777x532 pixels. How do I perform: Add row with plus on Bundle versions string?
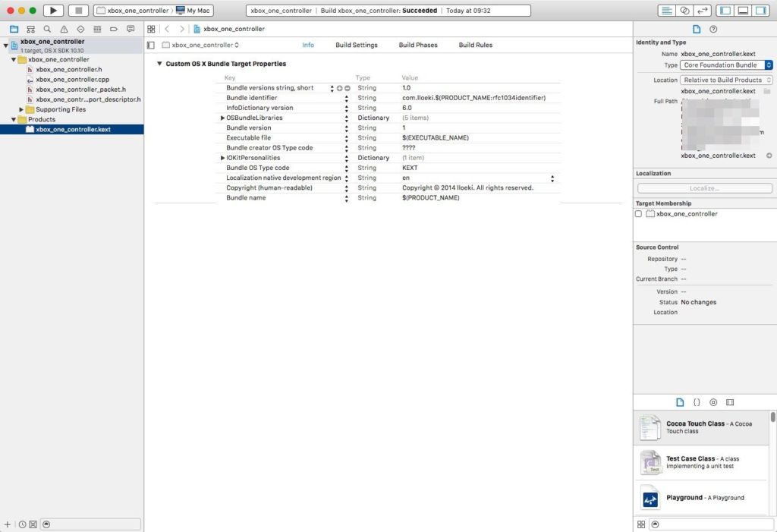[339, 88]
